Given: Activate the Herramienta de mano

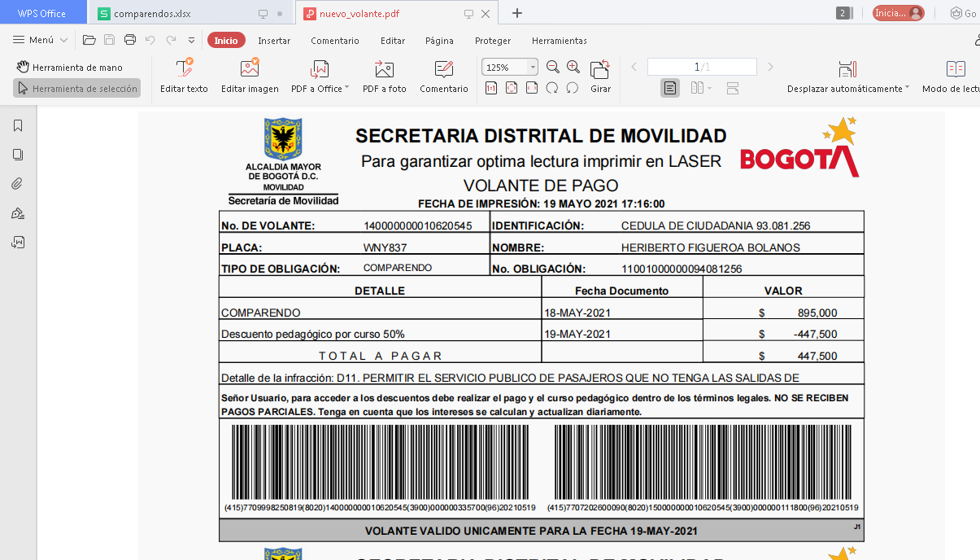Looking at the screenshot, I should click(69, 68).
